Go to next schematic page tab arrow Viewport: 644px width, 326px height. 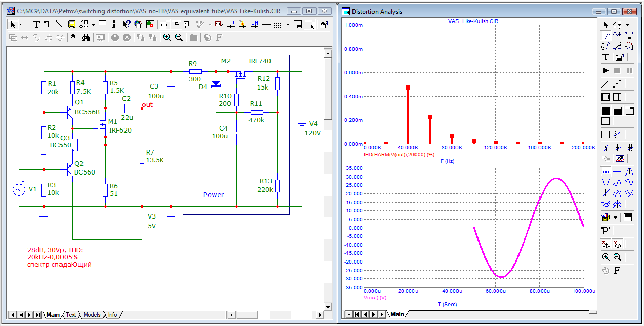click(29, 315)
